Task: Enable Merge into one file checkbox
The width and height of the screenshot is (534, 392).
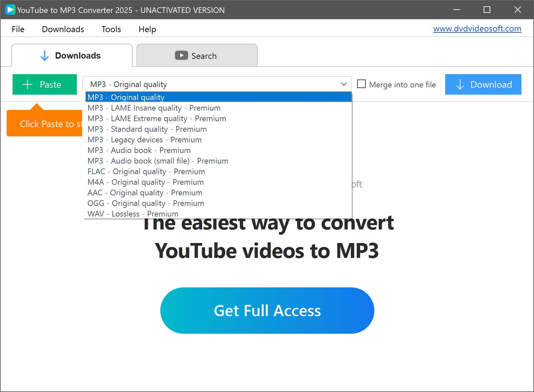Action: pos(361,84)
